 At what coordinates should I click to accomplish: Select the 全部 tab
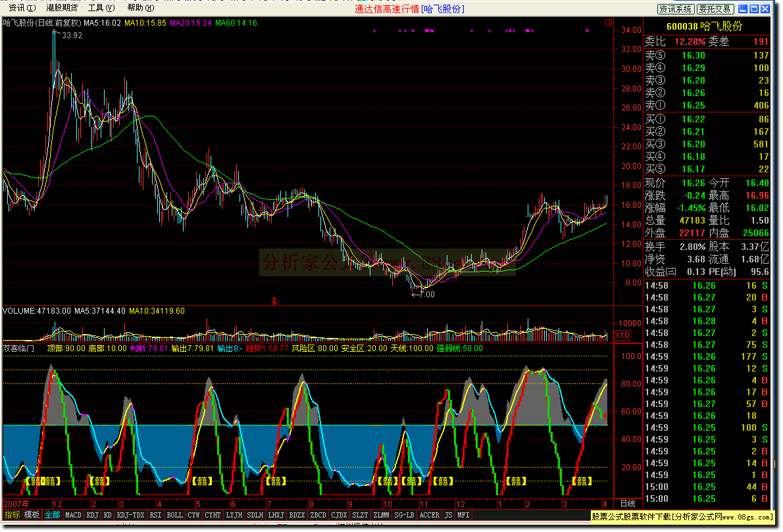coord(53,515)
